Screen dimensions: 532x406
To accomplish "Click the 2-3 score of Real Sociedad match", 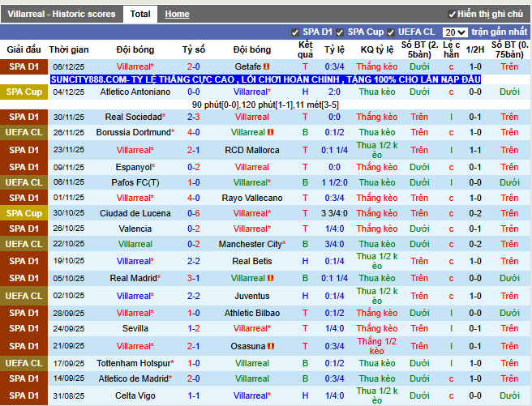I will [x=193, y=118].
